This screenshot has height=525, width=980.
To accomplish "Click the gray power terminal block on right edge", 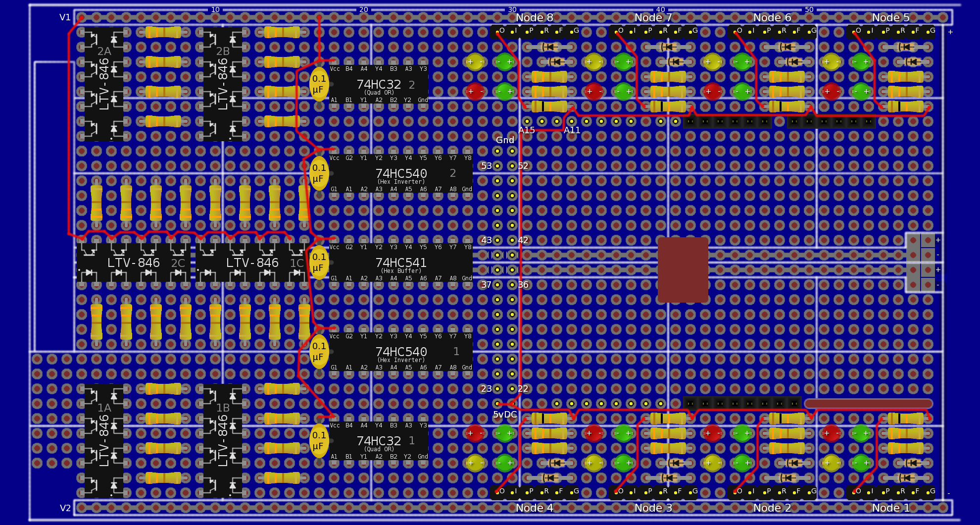I will click(x=921, y=262).
